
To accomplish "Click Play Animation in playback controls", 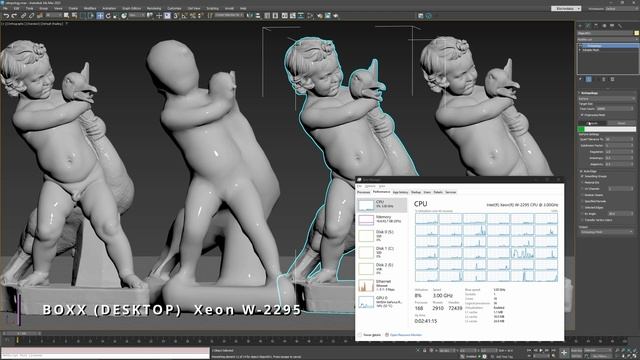I will pos(541,350).
